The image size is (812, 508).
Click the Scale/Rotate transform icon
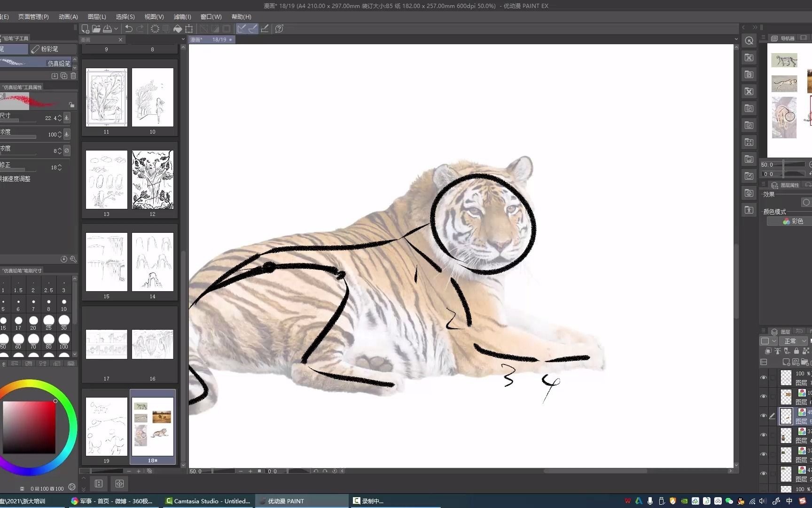tap(189, 29)
